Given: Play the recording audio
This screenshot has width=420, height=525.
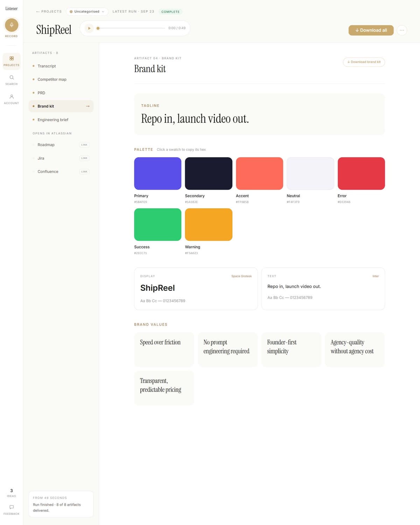Looking at the screenshot, I should tap(89, 28).
